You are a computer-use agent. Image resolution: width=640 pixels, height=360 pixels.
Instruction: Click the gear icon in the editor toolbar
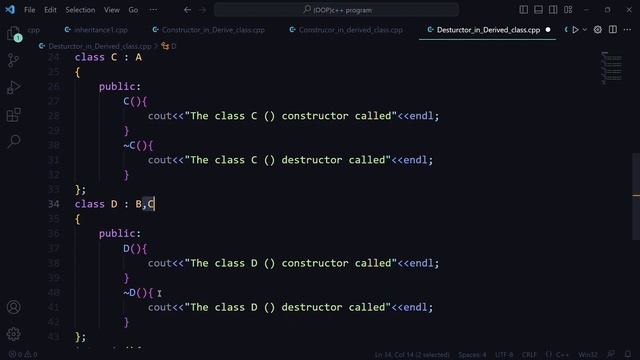pyautogui.click(x=598, y=29)
